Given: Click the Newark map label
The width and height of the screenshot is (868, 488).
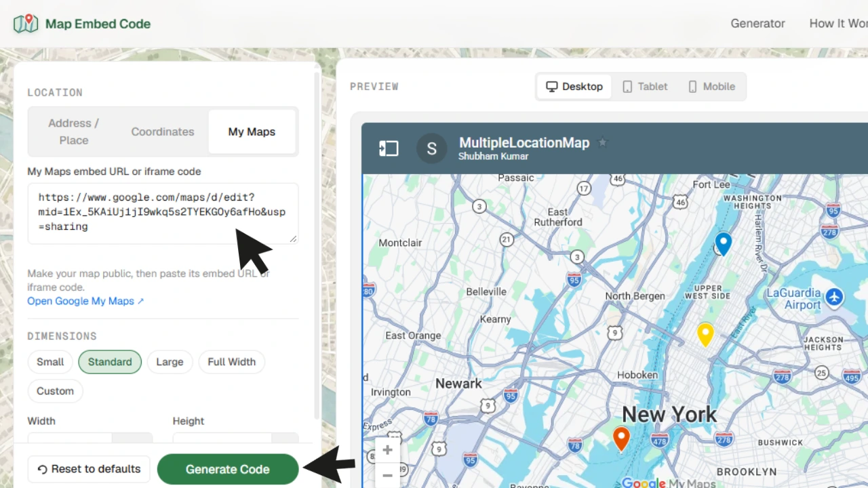Looking at the screenshot, I should click(458, 384).
